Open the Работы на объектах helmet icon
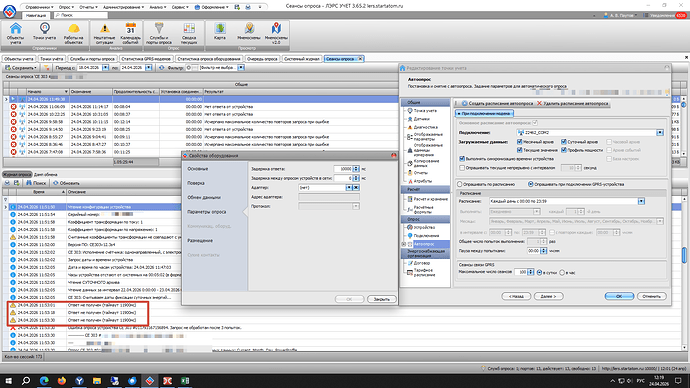 pyautogui.click(x=73, y=33)
